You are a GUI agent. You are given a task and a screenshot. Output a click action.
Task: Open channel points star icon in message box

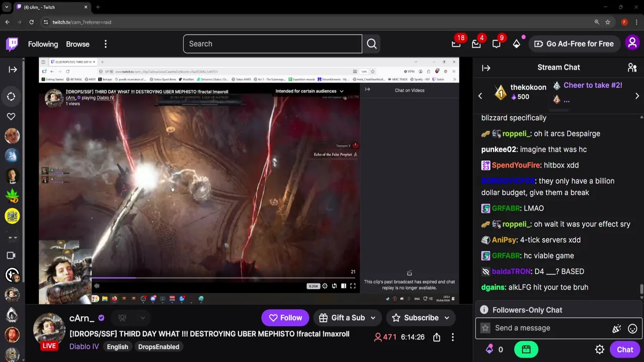pyautogui.click(x=485, y=328)
